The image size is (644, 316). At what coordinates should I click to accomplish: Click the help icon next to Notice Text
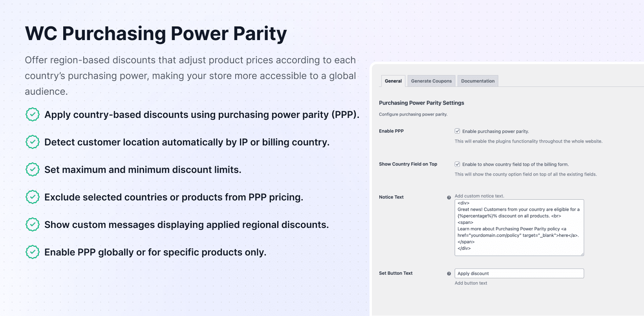pyautogui.click(x=449, y=197)
